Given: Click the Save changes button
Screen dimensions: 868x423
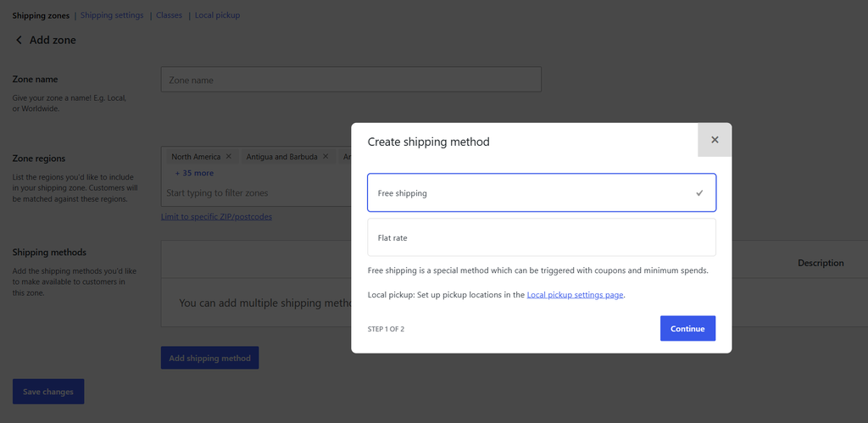Looking at the screenshot, I should point(48,392).
